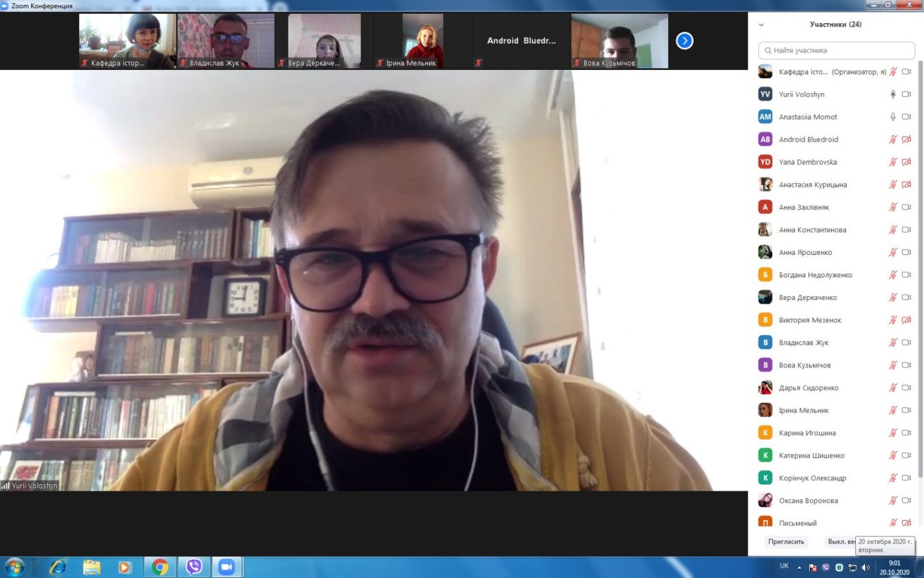Collapse participants panel using chevron
924x578 pixels.
(761, 25)
